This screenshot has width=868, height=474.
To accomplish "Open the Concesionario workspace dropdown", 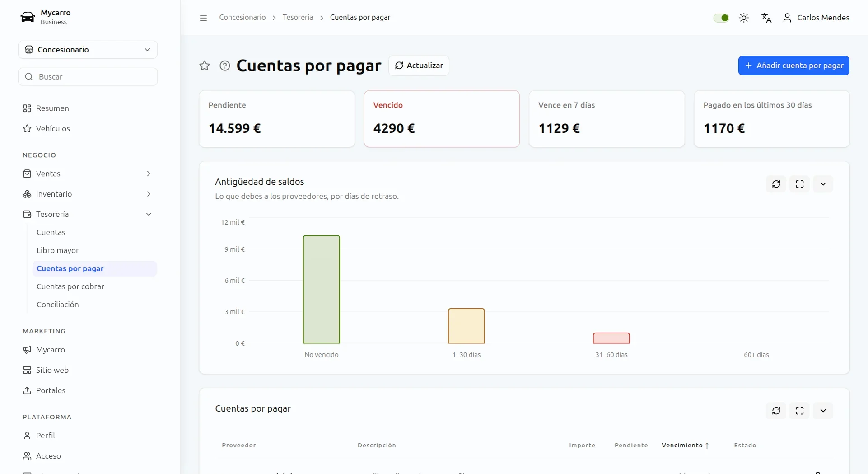I will coord(88,50).
